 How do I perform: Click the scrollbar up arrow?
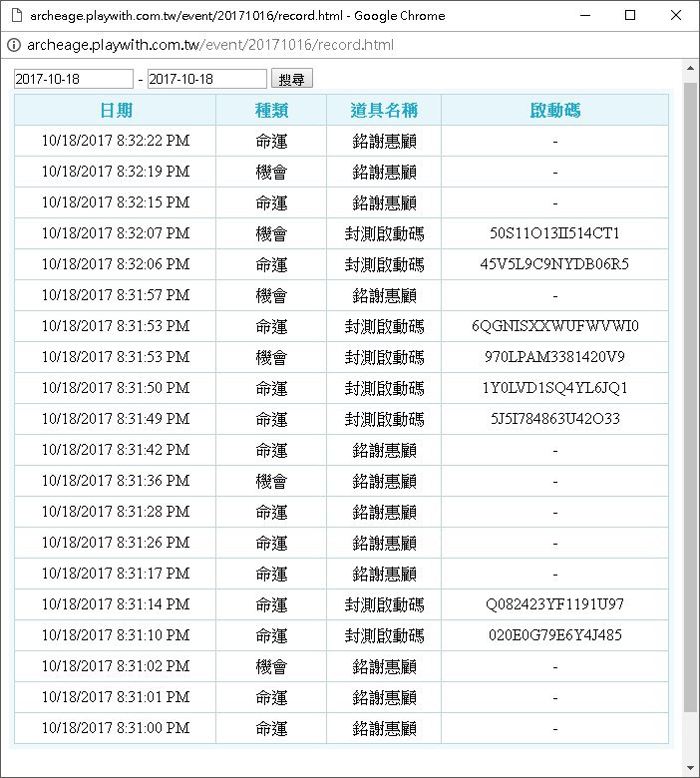coord(690,69)
